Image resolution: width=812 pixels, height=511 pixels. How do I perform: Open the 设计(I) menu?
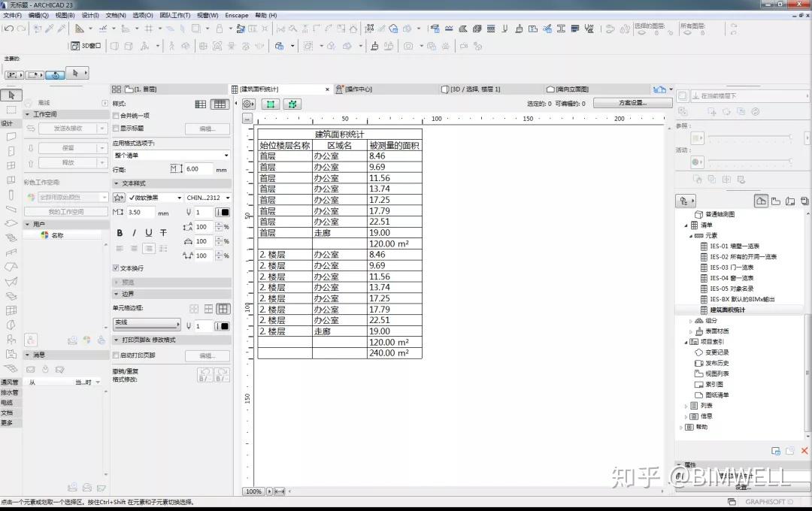click(90, 16)
